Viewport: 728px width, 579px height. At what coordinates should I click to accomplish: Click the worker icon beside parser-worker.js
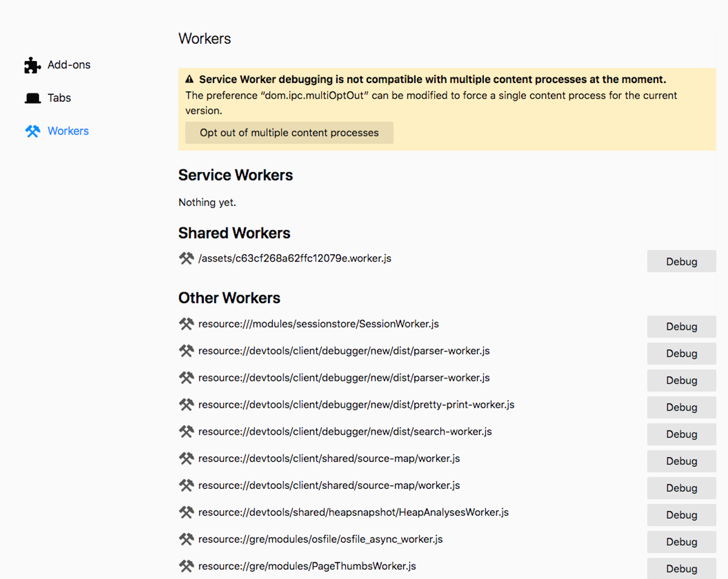click(x=186, y=351)
